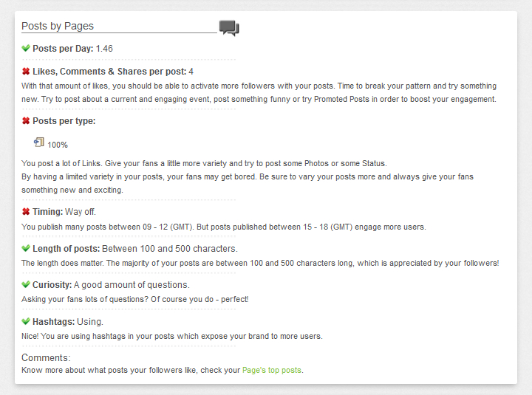Click the green checkmark beside Curiosity
Viewport: 532px width, 395px height.
(26, 285)
